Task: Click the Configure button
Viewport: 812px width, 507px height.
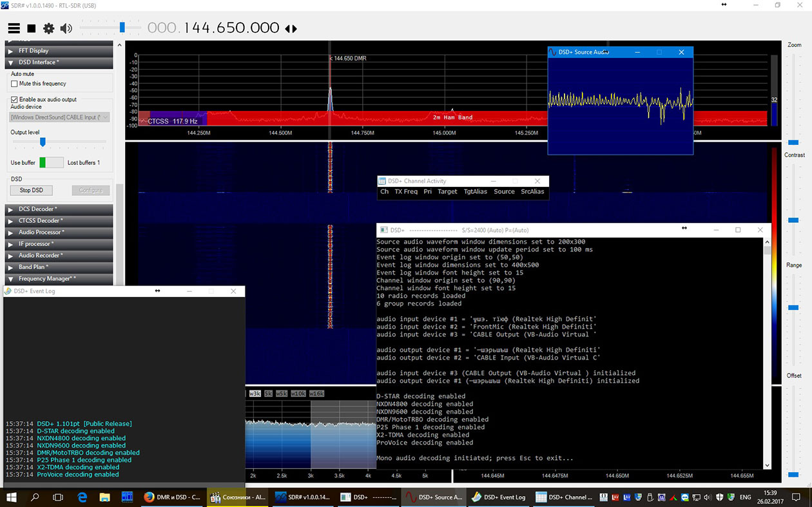Action: pyautogui.click(x=91, y=190)
